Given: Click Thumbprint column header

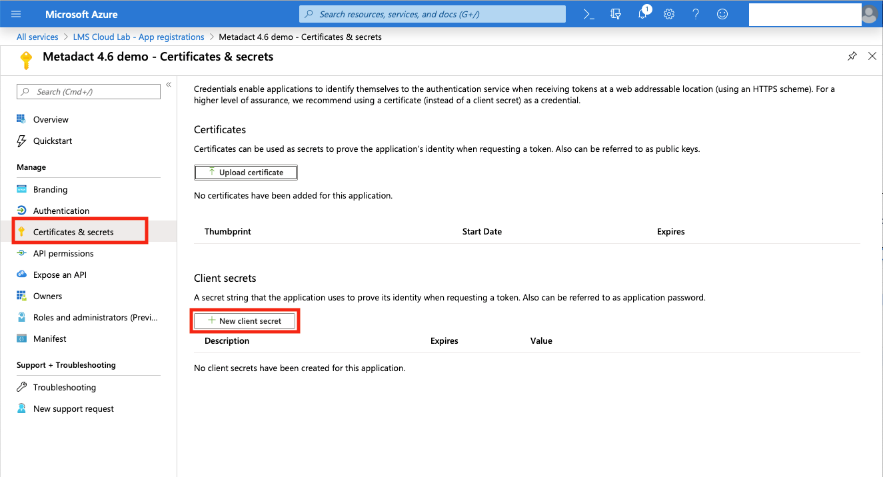Looking at the screenshot, I should click(228, 231).
